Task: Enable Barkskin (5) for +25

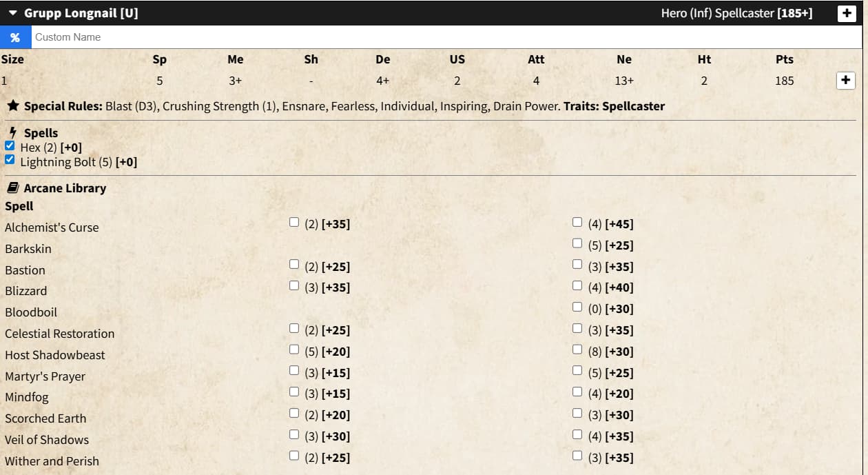Action: click(x=577, y=244)
